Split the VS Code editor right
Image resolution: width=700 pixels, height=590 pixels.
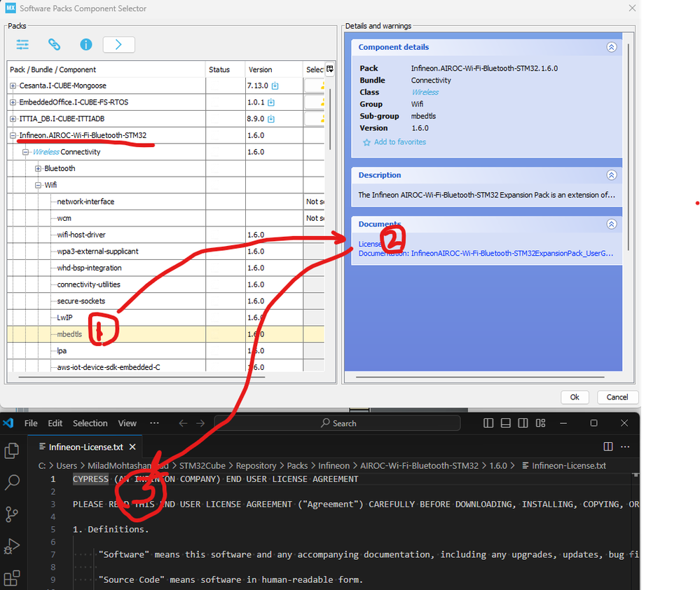coord(608,447)
